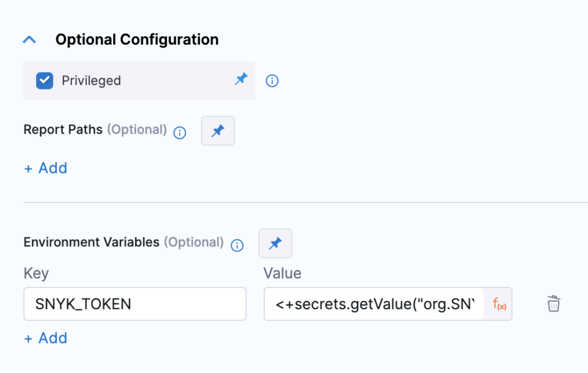
Task: Click the Environment Variables label
Action: pyautogui.click(x=91, y=242)
